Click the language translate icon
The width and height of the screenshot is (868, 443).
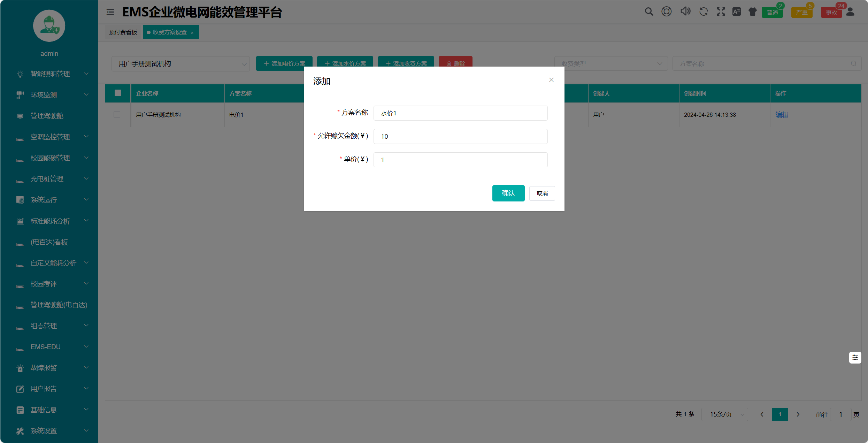click(736, 12)
